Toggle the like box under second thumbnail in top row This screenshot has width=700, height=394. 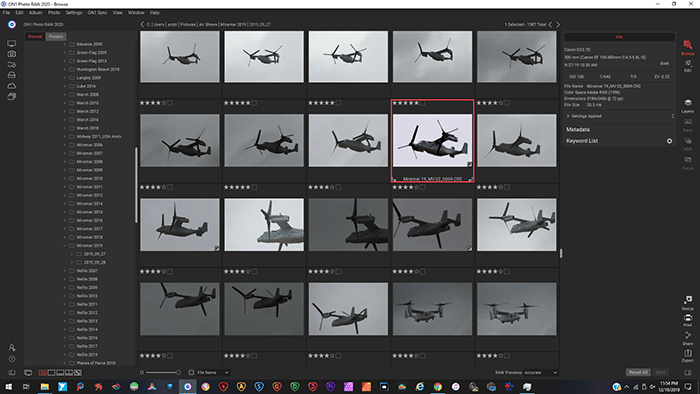[254, 103]
